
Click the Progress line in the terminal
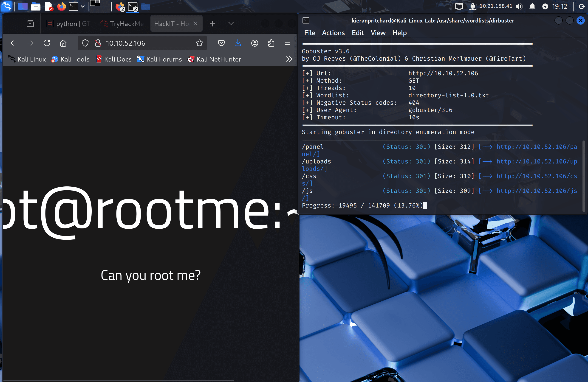pos(362,206)
